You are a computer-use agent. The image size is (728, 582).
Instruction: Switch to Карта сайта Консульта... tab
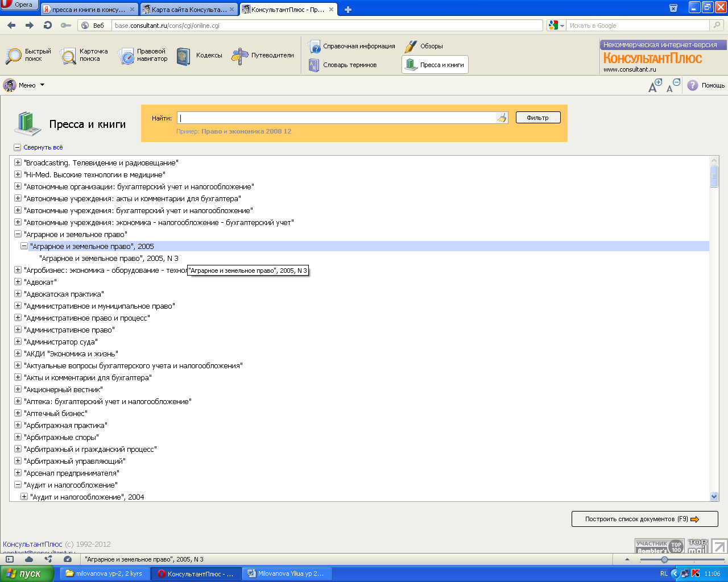pyautogui.click(x=189, y=9)
